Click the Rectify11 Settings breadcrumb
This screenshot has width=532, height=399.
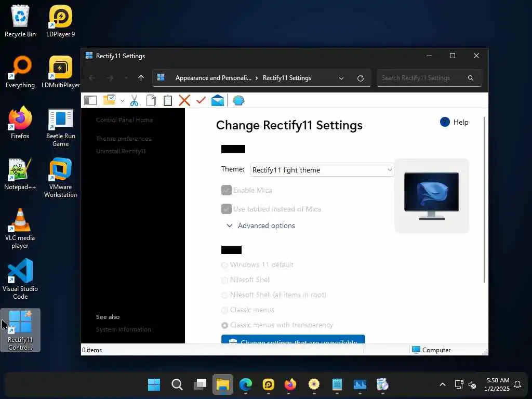(287, 78)
